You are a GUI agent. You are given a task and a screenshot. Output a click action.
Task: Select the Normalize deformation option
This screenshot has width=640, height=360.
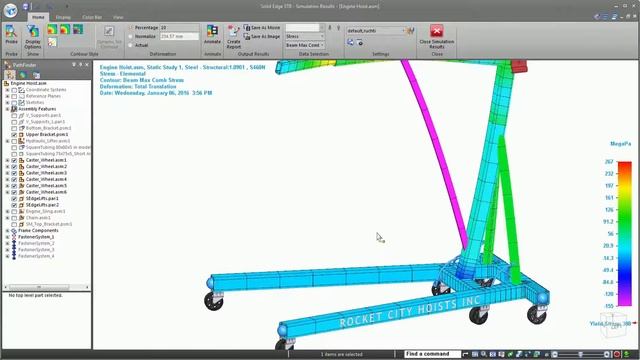(x=131, y=36)
